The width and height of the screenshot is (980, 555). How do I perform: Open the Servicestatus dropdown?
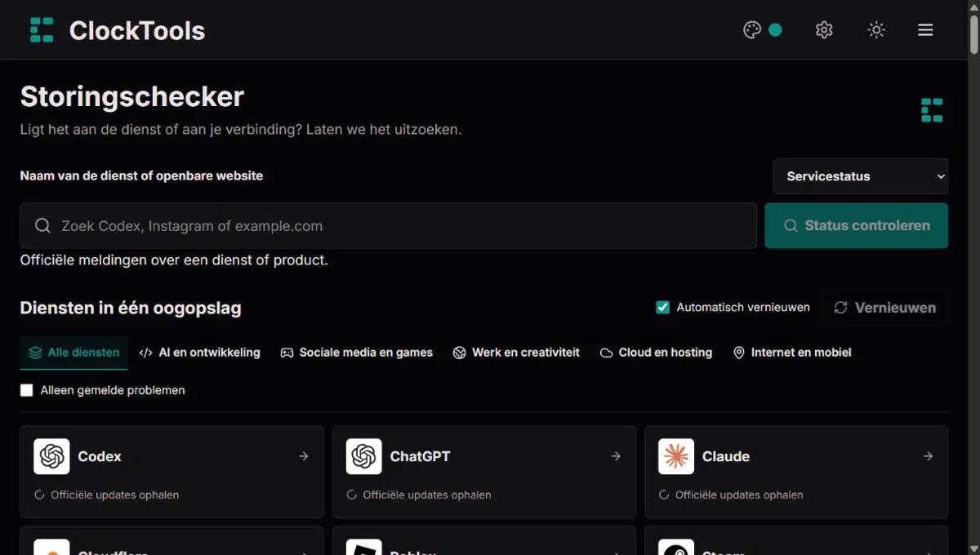point(861,176)
